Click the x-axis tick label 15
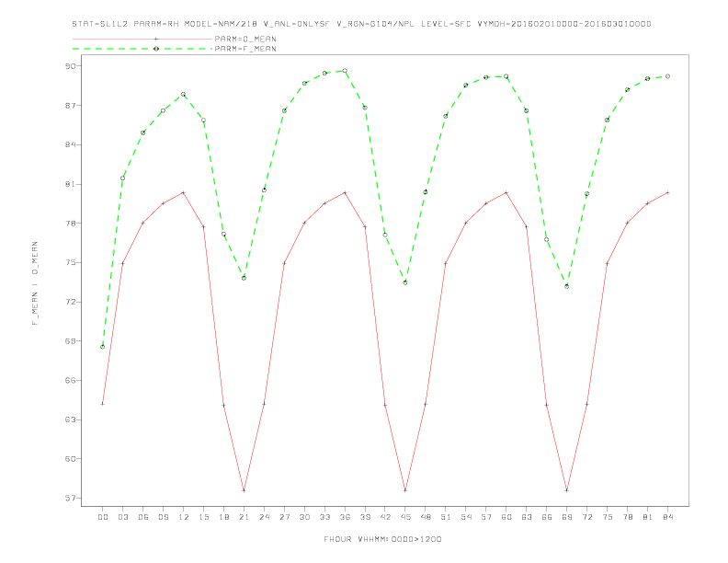The image size is (728, 563). pyautogui.click(x=204, y=517)
